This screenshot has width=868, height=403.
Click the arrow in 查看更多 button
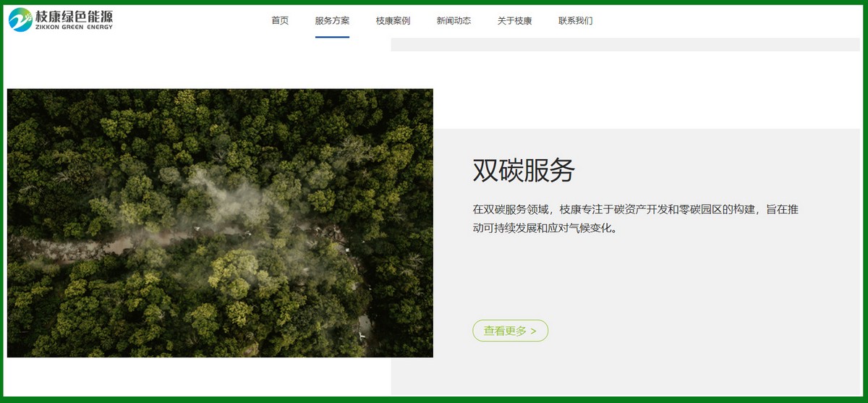pyautogui.click(x=533, y=331)
